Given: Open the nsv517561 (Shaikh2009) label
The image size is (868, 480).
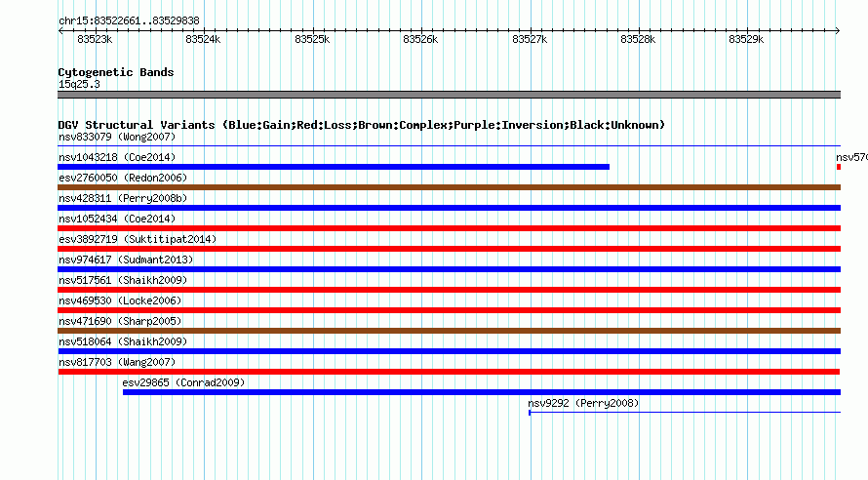Looking at the screenshot, I should (123, 280).
